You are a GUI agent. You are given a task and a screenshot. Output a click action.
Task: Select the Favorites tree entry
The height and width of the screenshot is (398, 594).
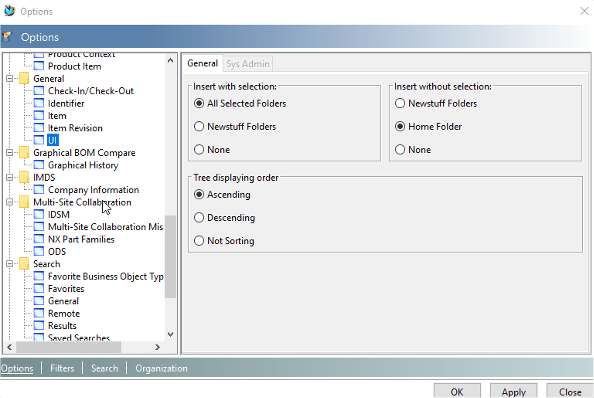[x=66, y=289]
